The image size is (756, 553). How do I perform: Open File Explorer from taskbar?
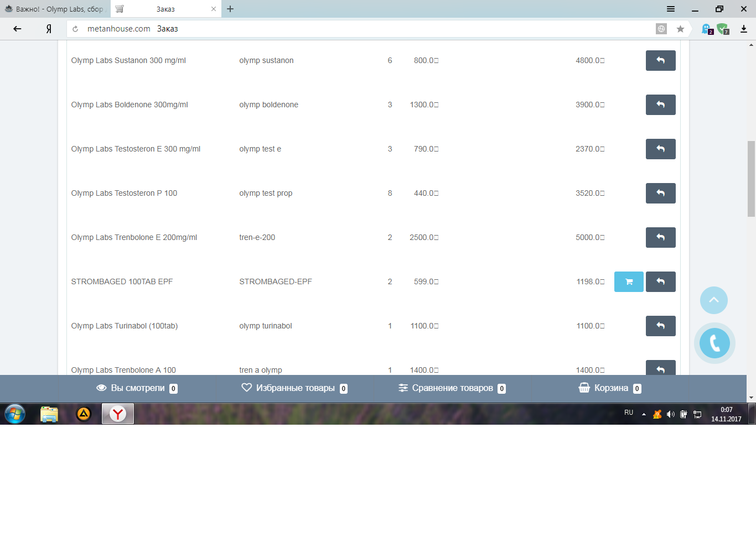click(49, 414)
